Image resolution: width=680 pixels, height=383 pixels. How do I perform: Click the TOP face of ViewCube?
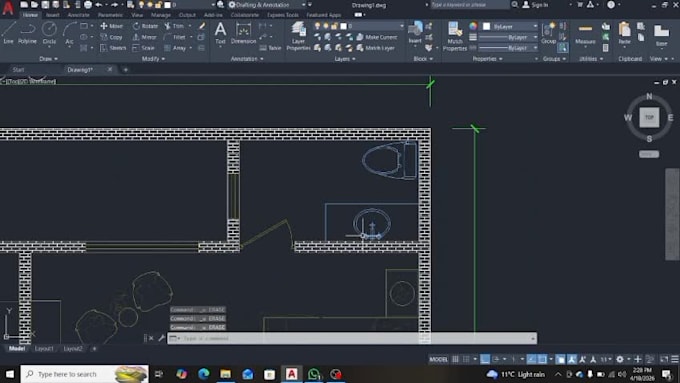649,117
